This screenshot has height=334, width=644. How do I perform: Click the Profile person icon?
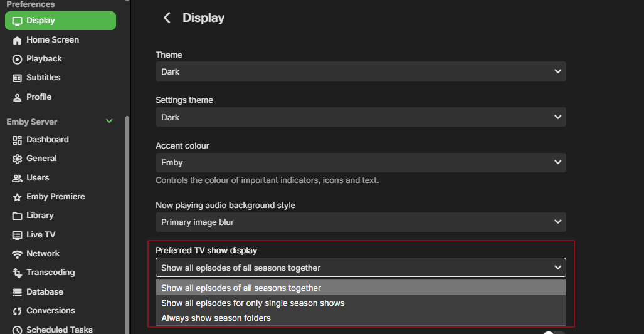pyautogui.click(x=17, y=97)
